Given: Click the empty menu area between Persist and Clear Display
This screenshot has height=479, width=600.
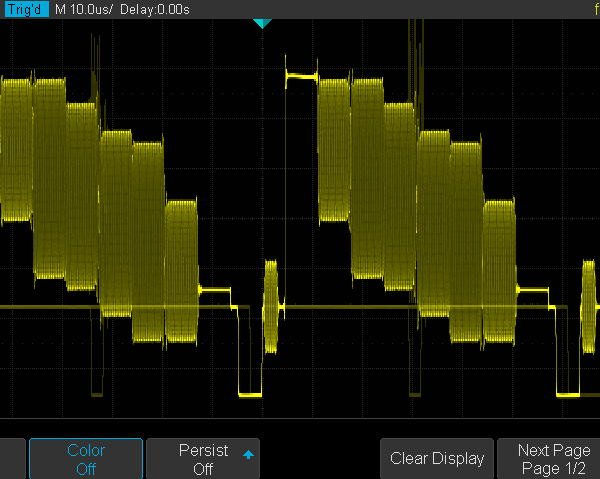Looking at the screenshot, I should 320,459.
